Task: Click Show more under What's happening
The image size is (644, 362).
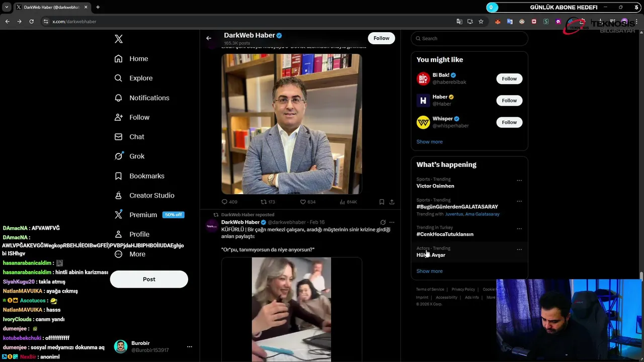Action: point(430,271)
